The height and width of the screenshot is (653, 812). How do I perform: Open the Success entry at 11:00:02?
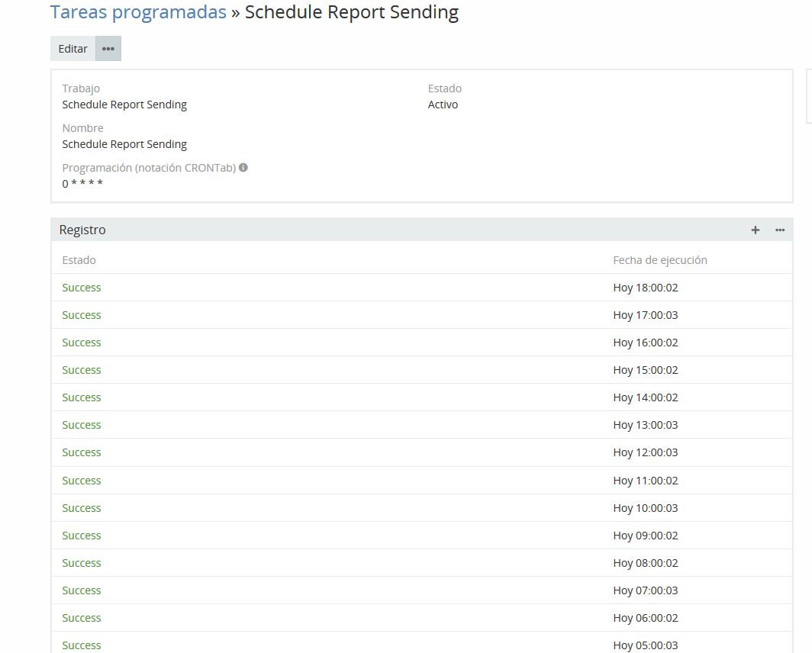(82, 481)
